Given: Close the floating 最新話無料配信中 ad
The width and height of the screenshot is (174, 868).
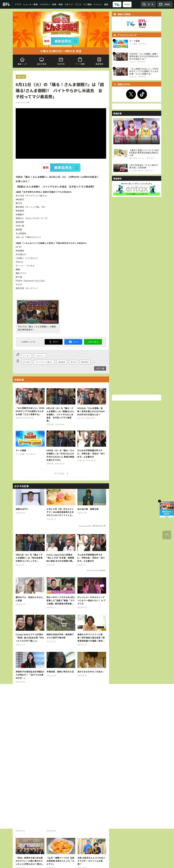Looking at the screenshot, I should pos(159,501).
